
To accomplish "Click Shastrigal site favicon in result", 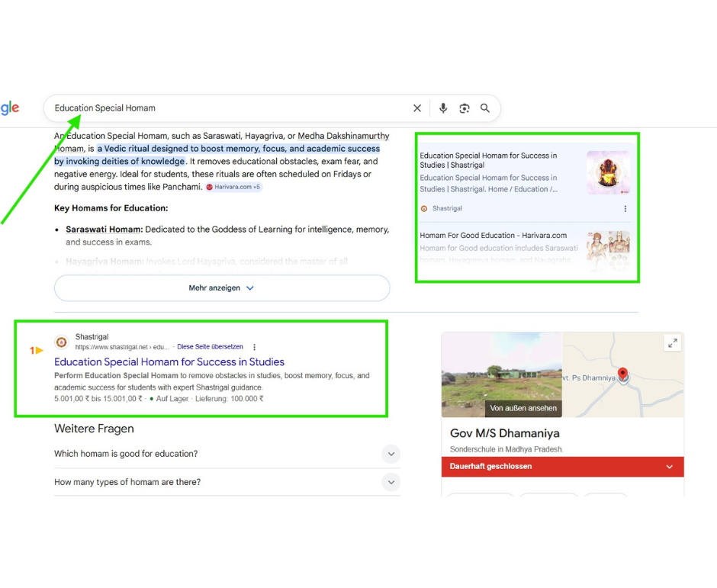I will click(x=62, y=342).
